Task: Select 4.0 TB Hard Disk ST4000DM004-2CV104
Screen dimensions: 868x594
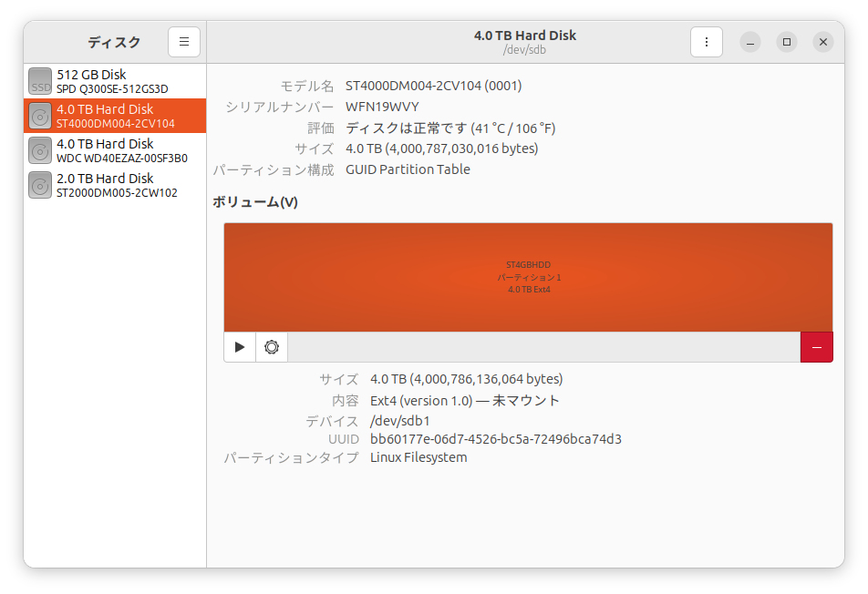Action: pos(115,116)
